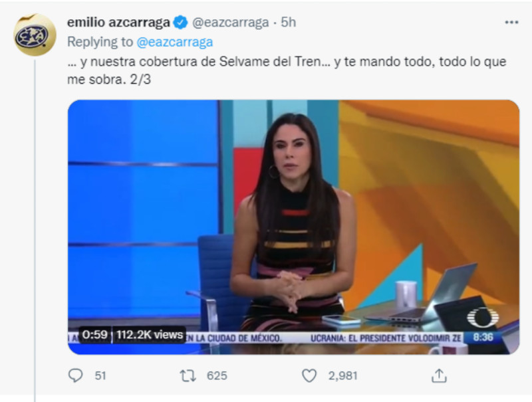
Task: Click the reply speech bubble icon
Action: point(75,375)
